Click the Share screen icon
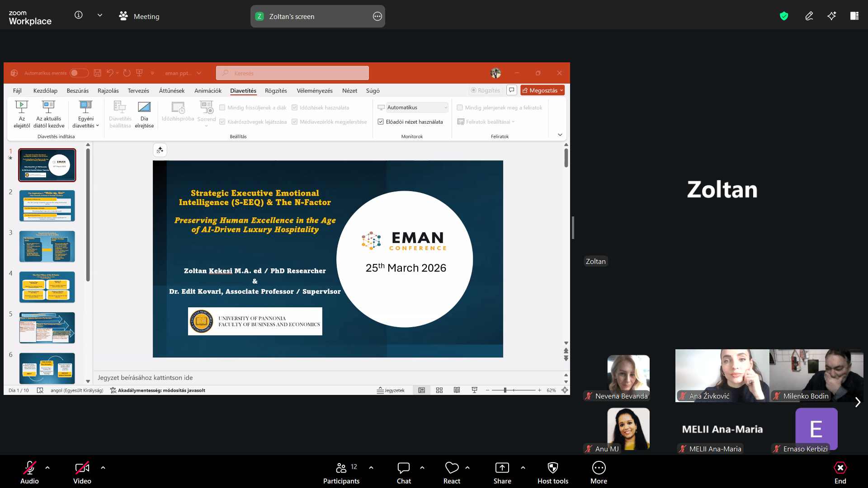868x488 pixels. [502, 468]
